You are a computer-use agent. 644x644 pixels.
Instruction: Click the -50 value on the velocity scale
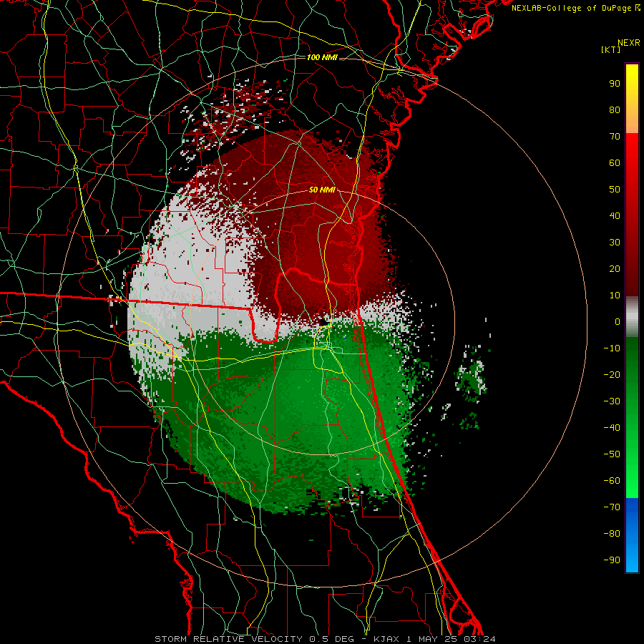[612, 454]
